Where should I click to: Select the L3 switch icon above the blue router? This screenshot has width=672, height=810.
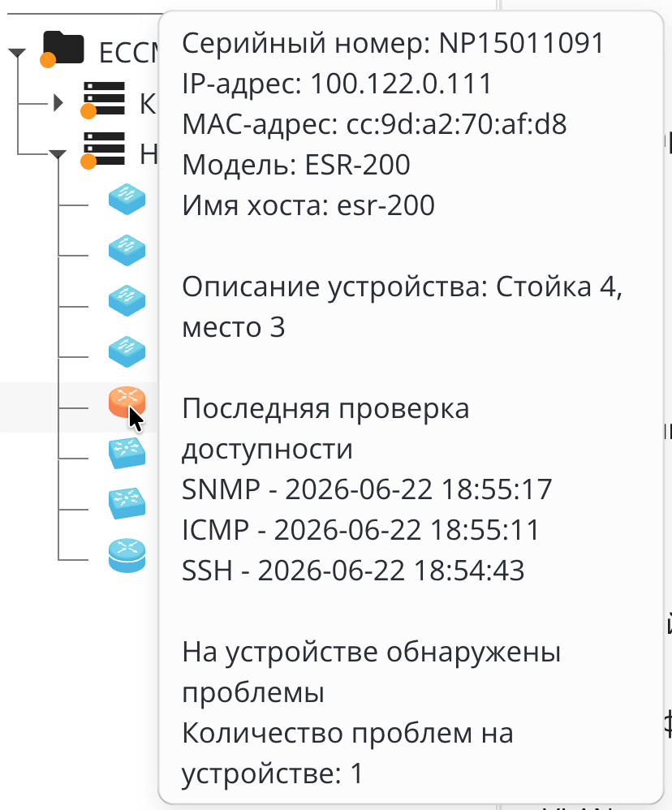coord(127,503)
